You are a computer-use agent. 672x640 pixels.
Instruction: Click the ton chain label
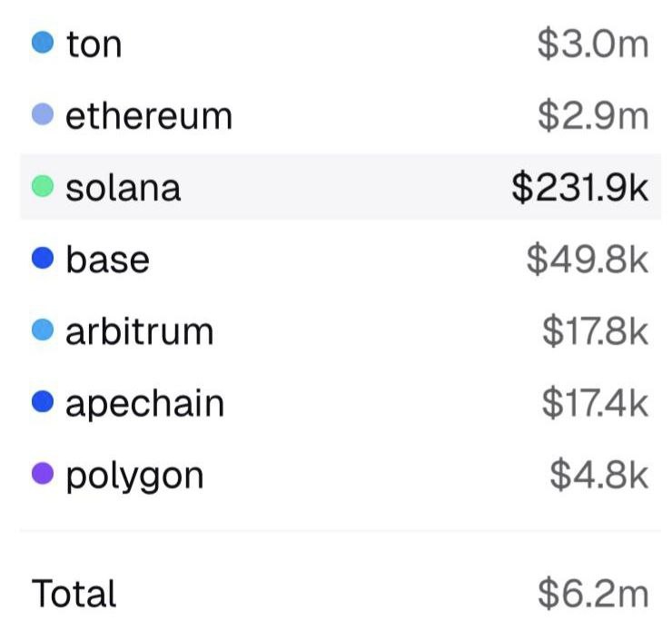(94, 44)
